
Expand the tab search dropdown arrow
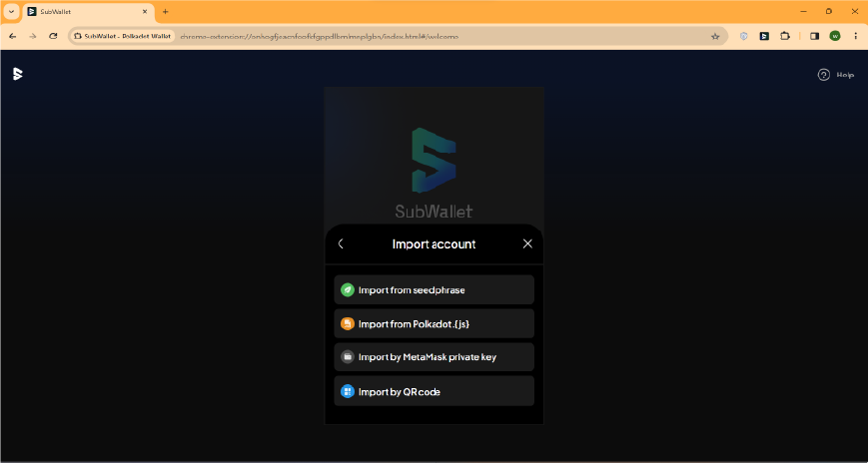pos(11,11)
